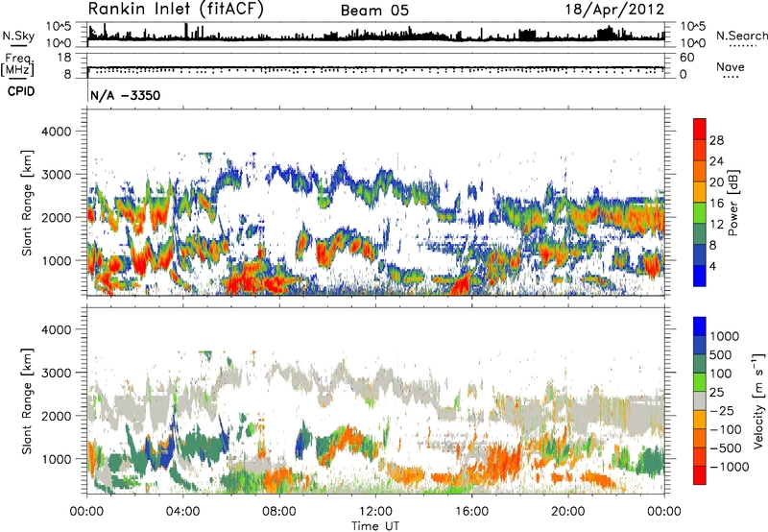Click the '20:00' time axis tick label
The width and height of the screenshot is (768, 532).
(568, 512)
